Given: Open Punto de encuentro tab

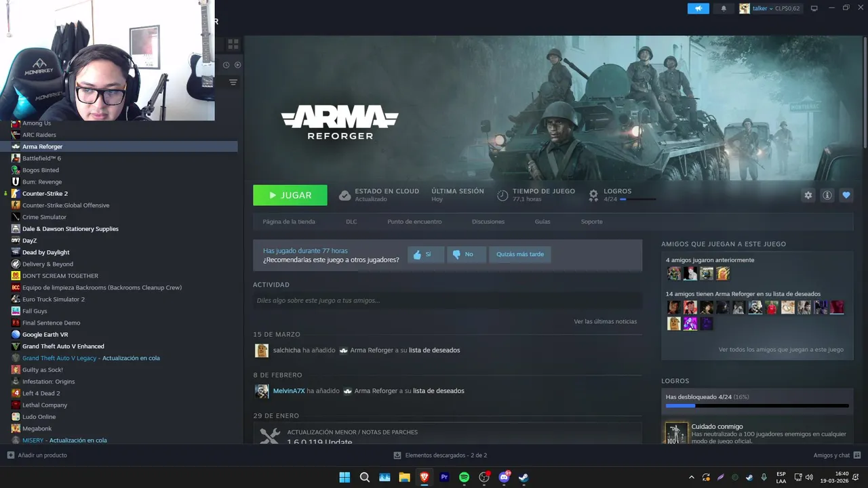Looking at the screenshot, I should click(414, 222).
